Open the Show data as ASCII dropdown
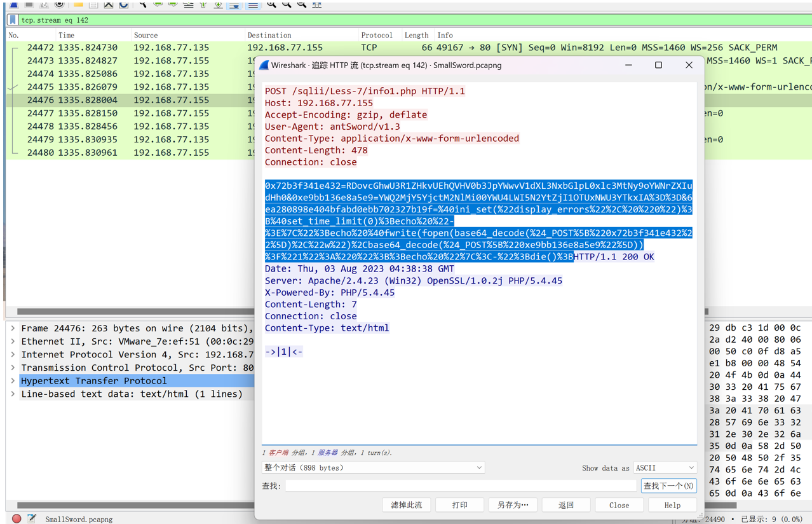 tap(665, 467)
